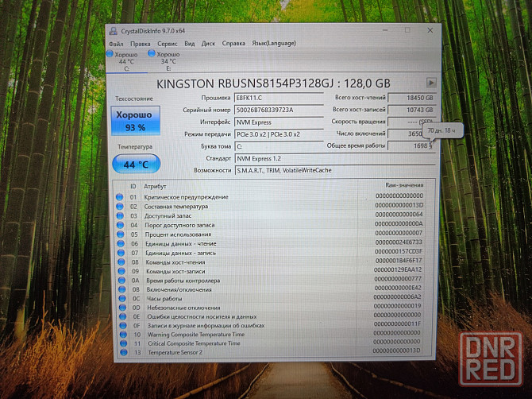The width and height of the screenshot is (532, 399).
Task: Click status icon for attribute 01
Action: click(x=119, y=197)
